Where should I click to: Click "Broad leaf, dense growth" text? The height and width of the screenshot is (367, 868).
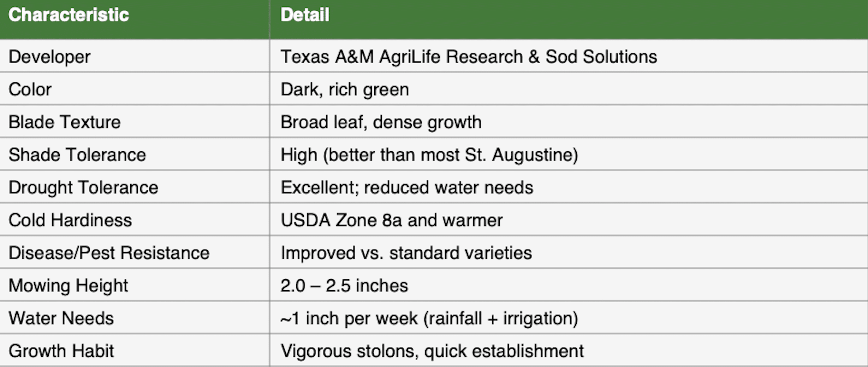pos(381,122)
